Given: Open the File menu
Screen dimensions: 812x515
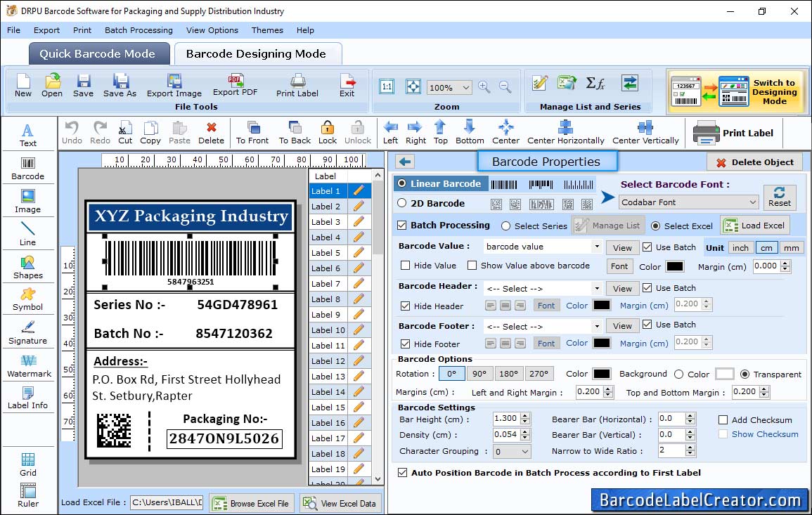Looking at the screenshot, I should click(x=14, y=30).
